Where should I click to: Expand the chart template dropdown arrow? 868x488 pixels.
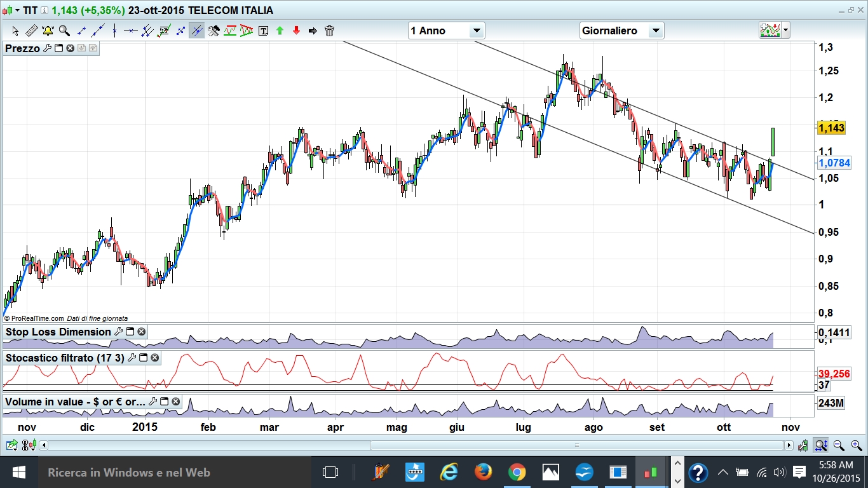click(x=787, y=30)
